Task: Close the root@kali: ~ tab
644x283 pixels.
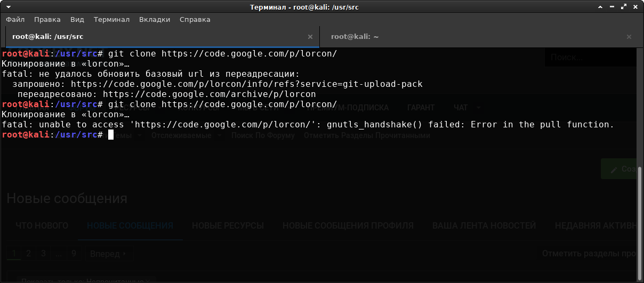Action: (x=629, y=37)
